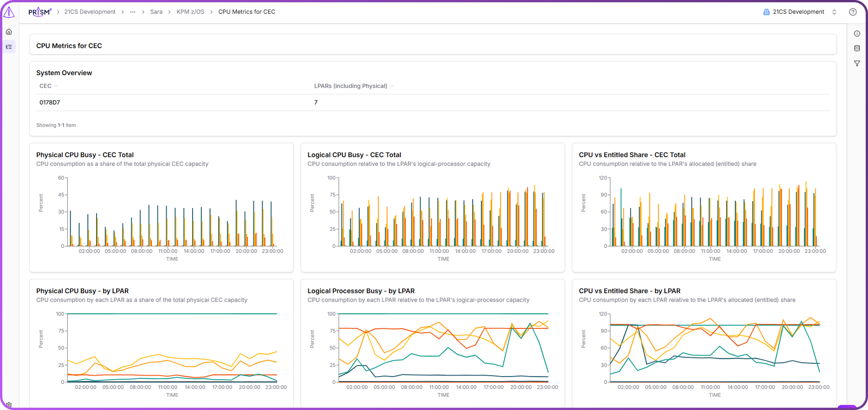
Task: Navigate to the Sara breadcrumb
Action: click(156, 12)
